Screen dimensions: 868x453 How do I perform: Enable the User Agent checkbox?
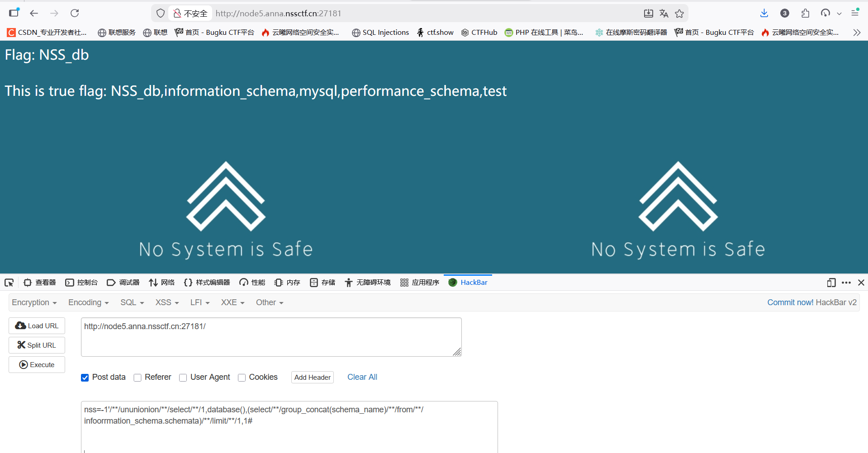(183, 377)
